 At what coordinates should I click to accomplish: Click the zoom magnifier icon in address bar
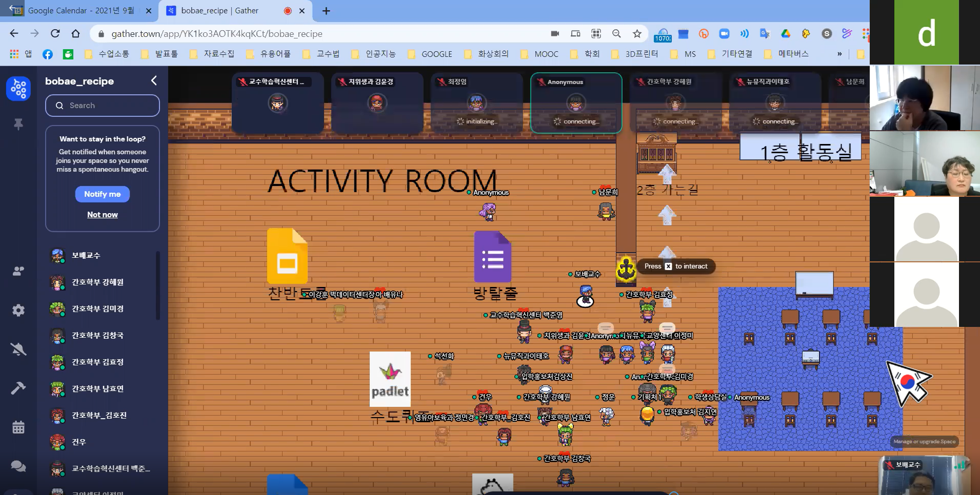(616, 33)
